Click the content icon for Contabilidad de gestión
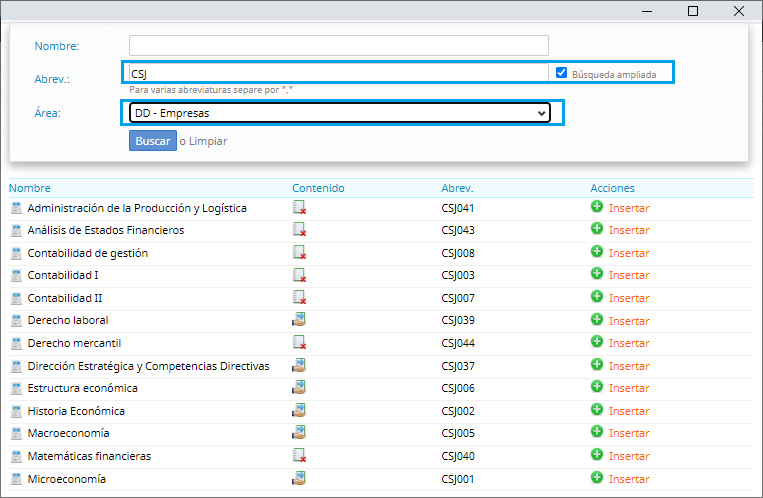This screenshot has width=763, height=498. [x=299, y=252]
